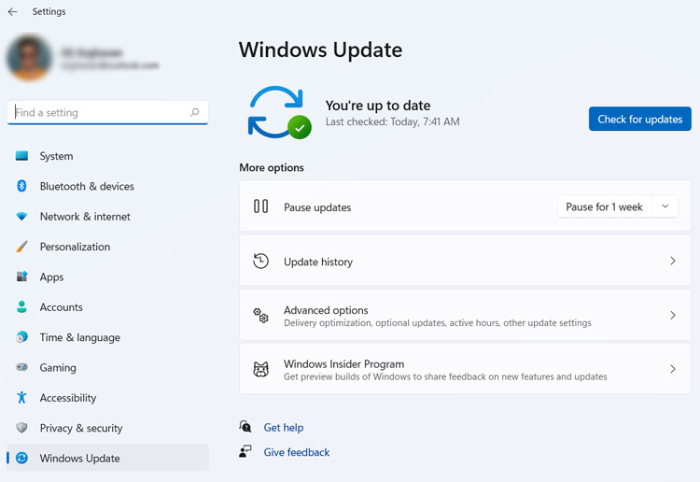Click the Update history clock icon

[x=261, y=261]
